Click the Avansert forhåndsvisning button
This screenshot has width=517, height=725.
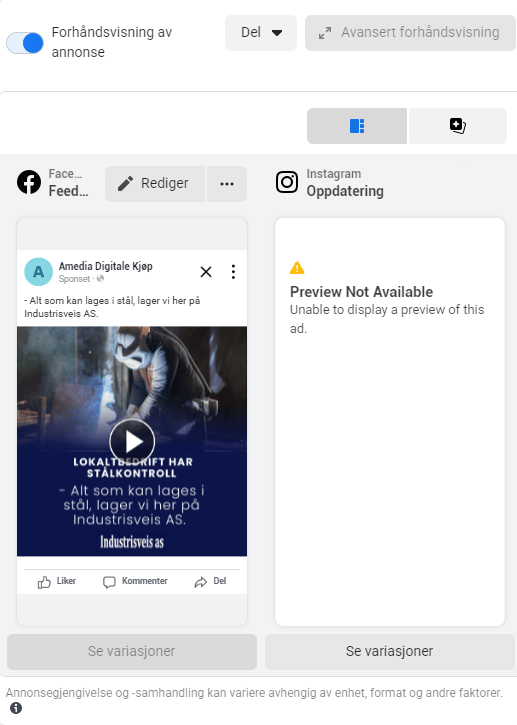point(410,33)
